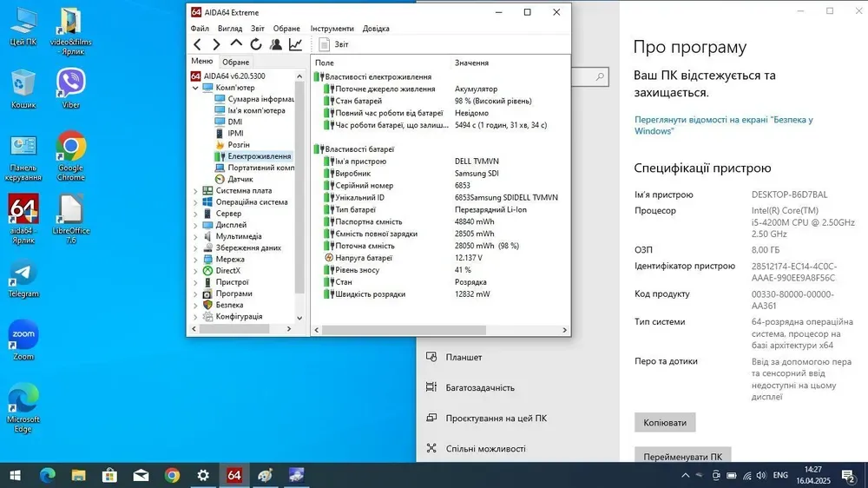
Task: Expand the Системна плата tree node
Action: tap(195, 191)
